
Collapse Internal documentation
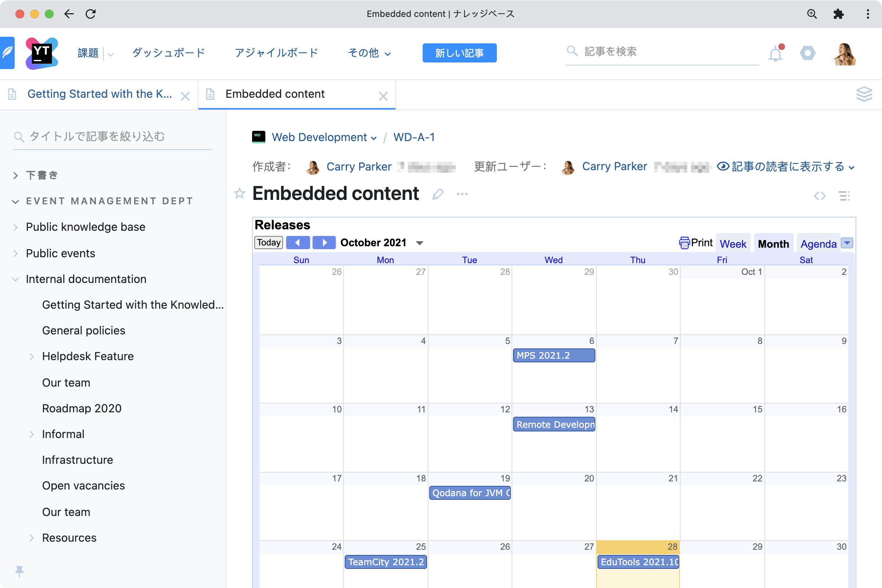click(x=15, y=279)
